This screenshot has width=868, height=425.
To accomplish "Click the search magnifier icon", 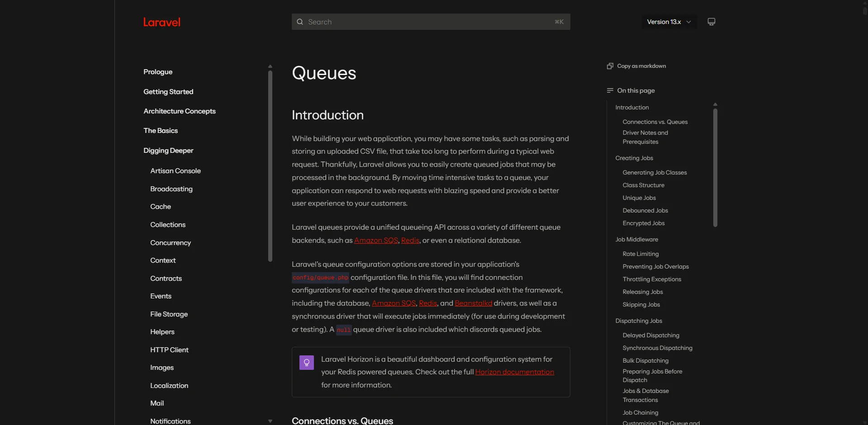I will (x=300, y=22).
